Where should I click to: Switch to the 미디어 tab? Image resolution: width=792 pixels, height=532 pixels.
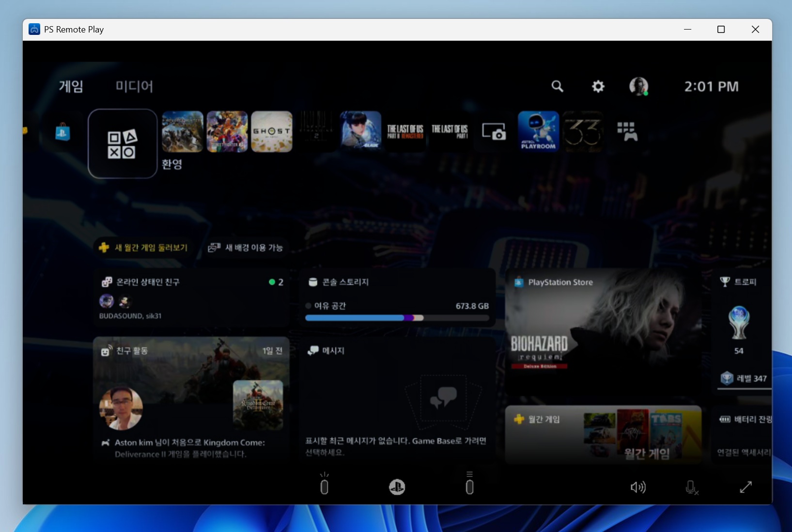(x=134, y=87)
